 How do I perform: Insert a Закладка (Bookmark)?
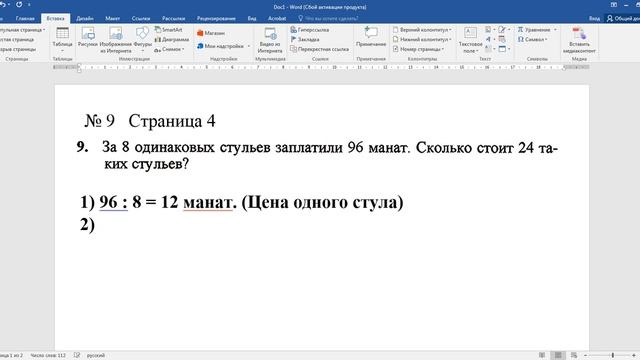pos(305,40)
